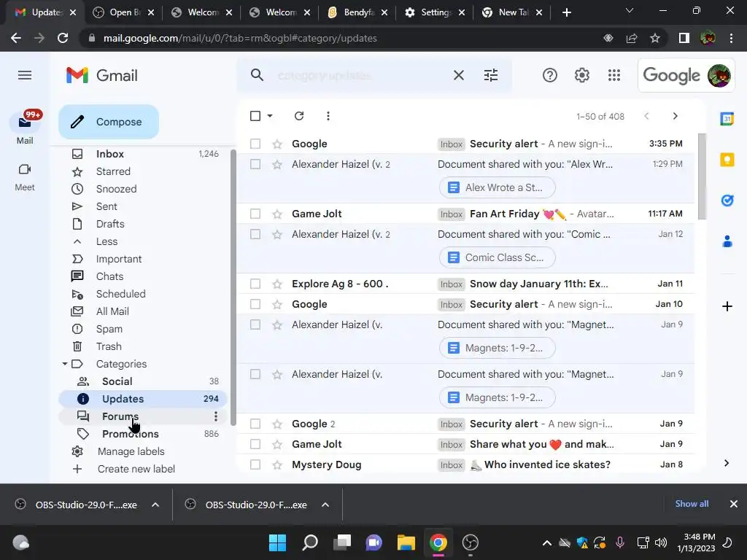Click Show all downloads
Viewport: 747px width, 560px height.
point(692,504)
